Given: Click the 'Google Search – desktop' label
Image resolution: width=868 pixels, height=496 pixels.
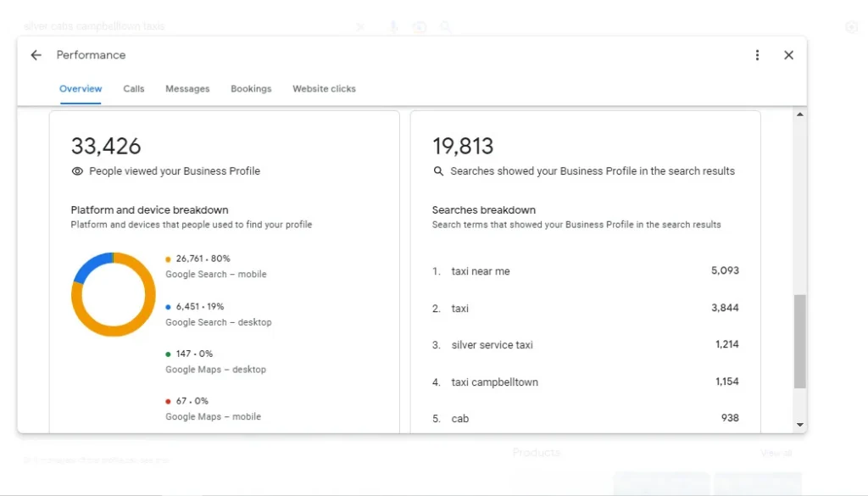Looking at the screenshot, I should pos(219,322).
